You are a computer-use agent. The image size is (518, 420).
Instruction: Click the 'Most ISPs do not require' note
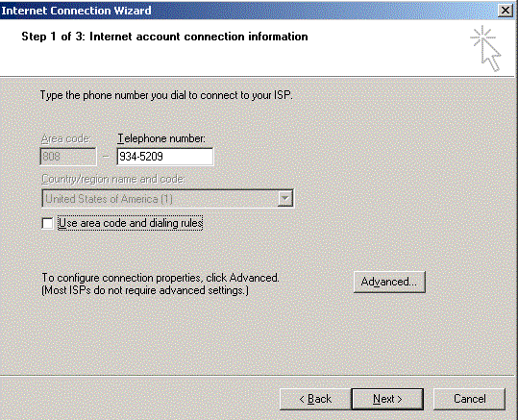[145, 290]
